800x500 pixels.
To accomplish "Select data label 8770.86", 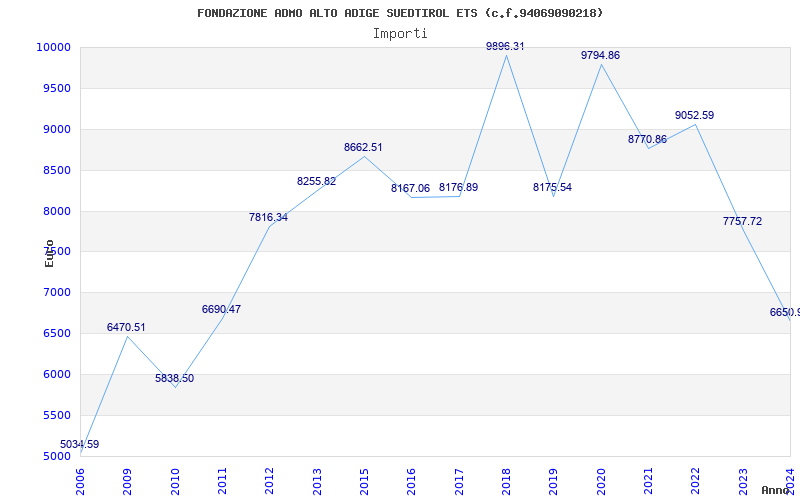I will (647, 139).
